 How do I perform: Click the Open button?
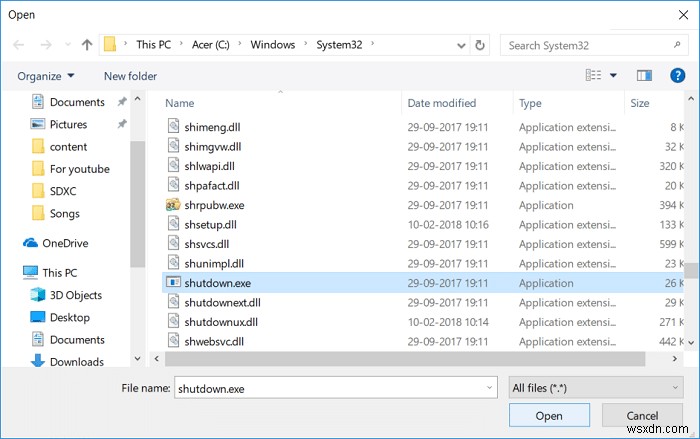(x=549, y=415)
